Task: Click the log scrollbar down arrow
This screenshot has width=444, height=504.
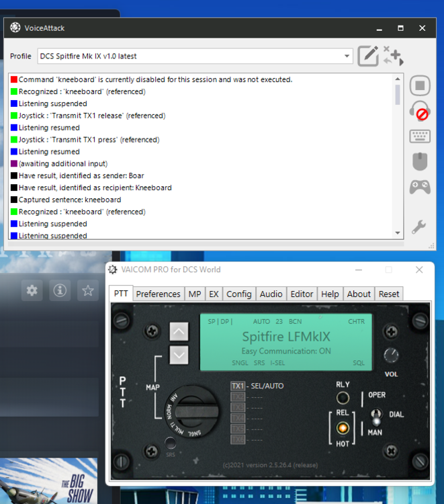Action: coord(398,233)
